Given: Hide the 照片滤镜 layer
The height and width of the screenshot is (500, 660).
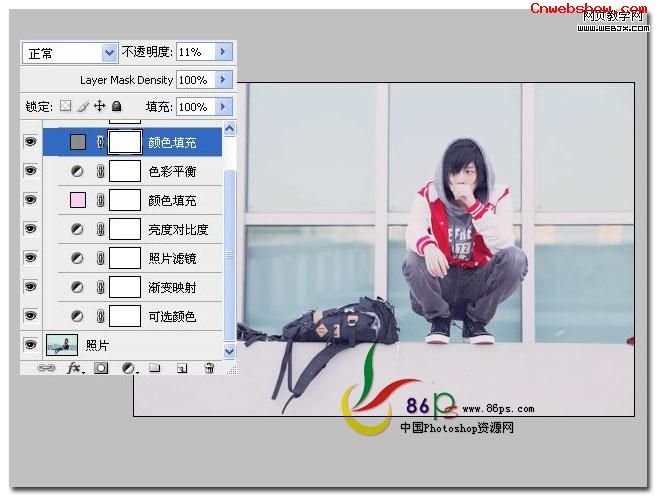Looking at the screenshot, I should coord(31,258).
